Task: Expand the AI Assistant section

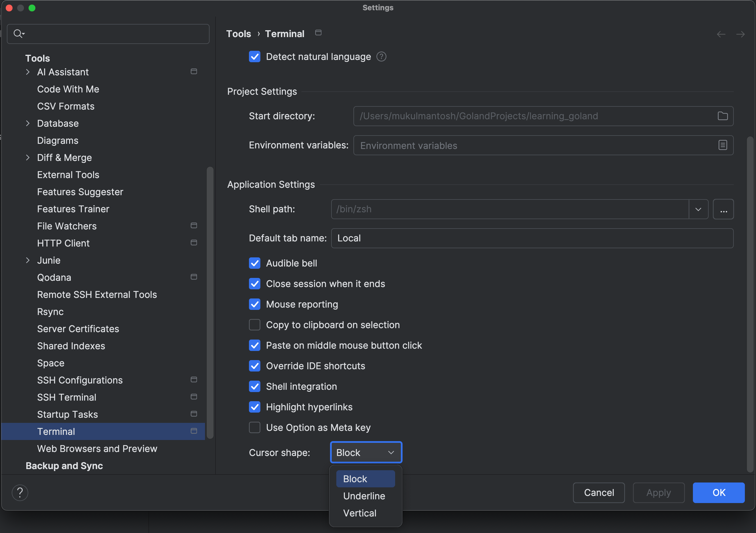Action: [28, 72]
